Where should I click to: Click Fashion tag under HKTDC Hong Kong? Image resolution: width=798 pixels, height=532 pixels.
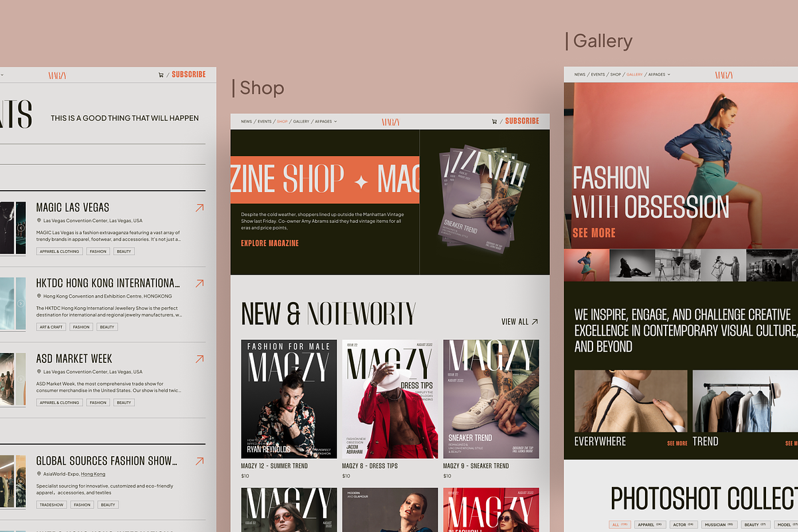tap(82, 327)
